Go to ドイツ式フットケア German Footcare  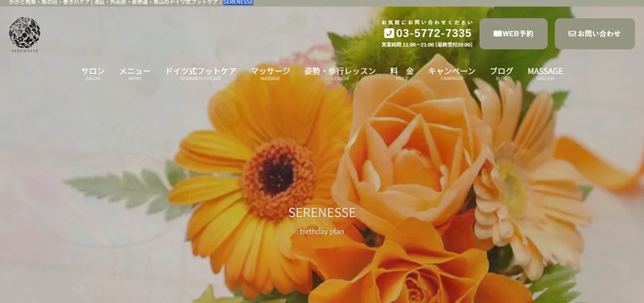click(x=200, y=73)
